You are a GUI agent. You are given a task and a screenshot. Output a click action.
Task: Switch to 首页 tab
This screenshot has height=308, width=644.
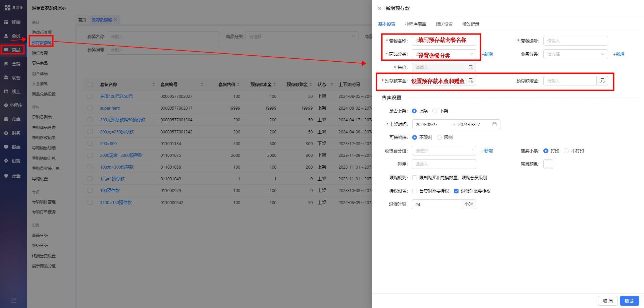(x=82, y=20)
